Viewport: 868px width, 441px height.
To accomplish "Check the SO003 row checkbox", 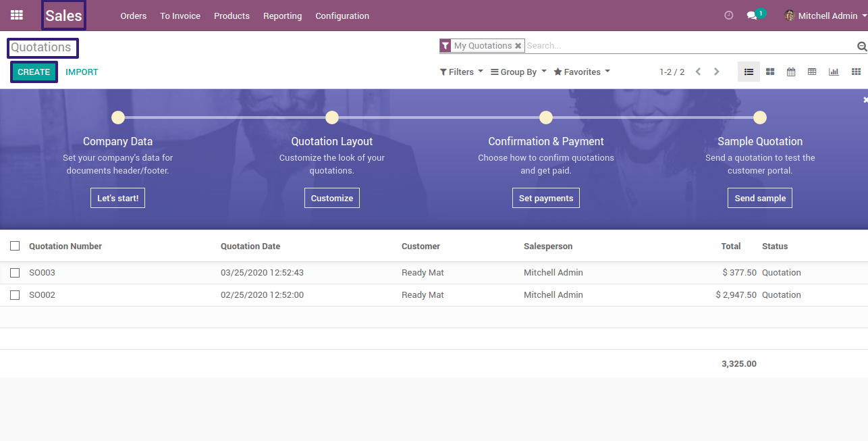I will (15, 273).
